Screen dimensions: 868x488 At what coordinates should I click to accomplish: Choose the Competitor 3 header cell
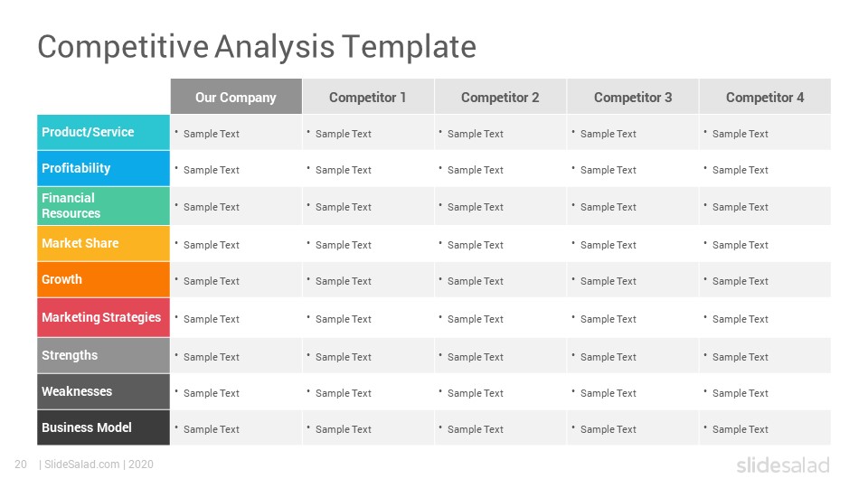tap(633, 97)
